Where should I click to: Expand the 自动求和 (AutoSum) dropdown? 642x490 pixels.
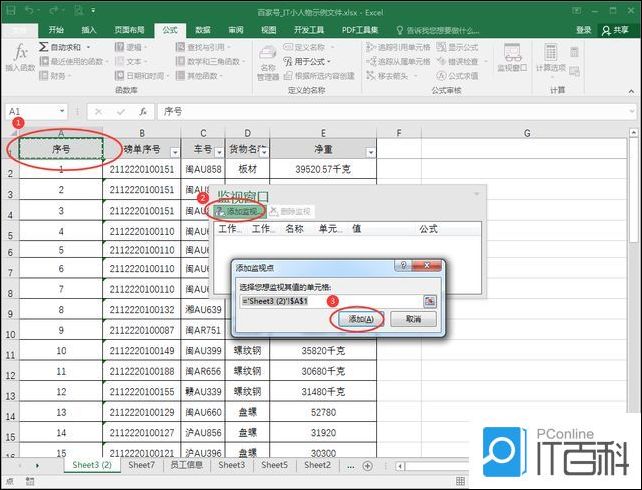click(88, 47)
